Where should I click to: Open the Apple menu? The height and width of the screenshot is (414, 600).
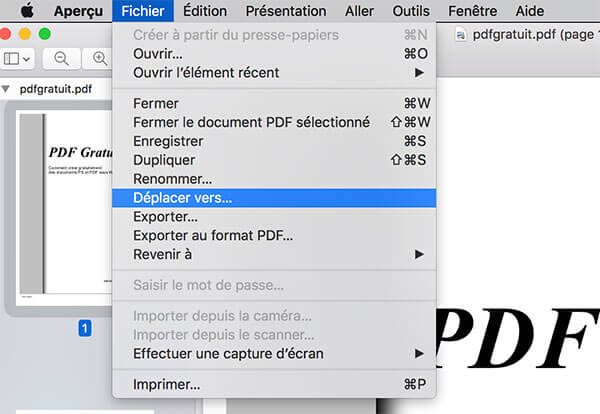pos(27,11)
